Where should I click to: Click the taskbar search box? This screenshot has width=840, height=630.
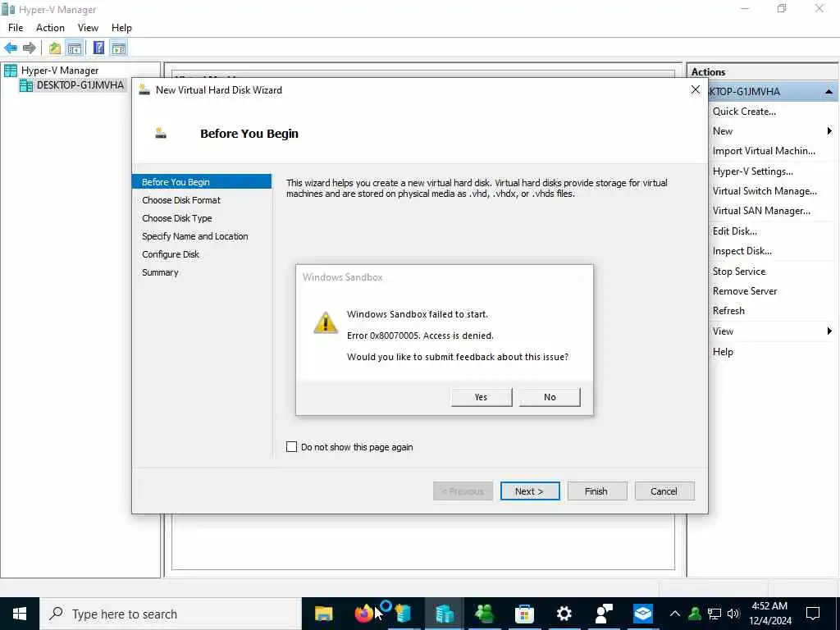pyautogui.click(x=171, y=614)
